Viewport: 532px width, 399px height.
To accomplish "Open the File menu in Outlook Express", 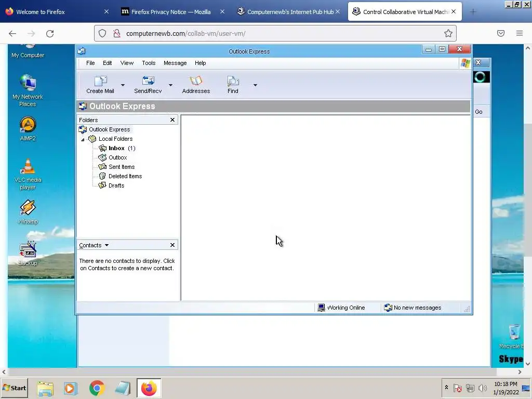I will coord(90,63).
